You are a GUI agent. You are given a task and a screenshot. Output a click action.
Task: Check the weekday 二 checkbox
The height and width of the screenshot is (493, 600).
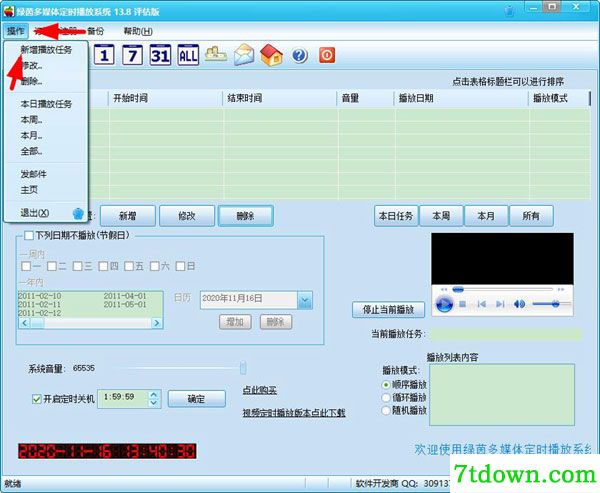point(52,266)
